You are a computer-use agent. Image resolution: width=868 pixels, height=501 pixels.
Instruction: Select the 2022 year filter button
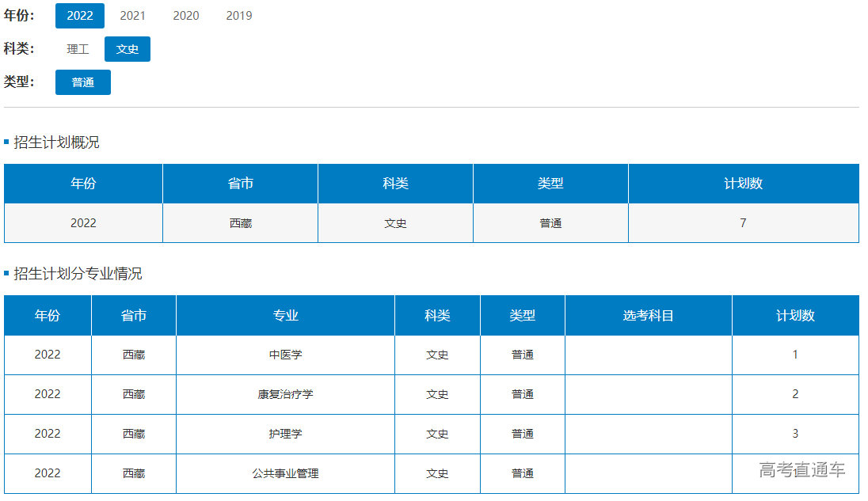pos(79,16)
